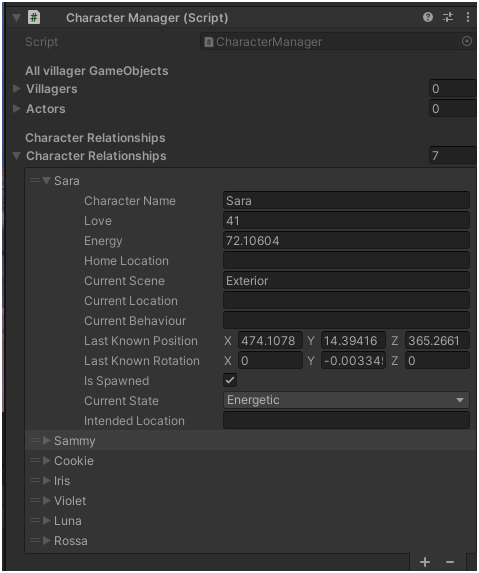Remove the selected character relationship element
Image resolution: width=479 pixels, height=573 pixels.
[450, 562]
